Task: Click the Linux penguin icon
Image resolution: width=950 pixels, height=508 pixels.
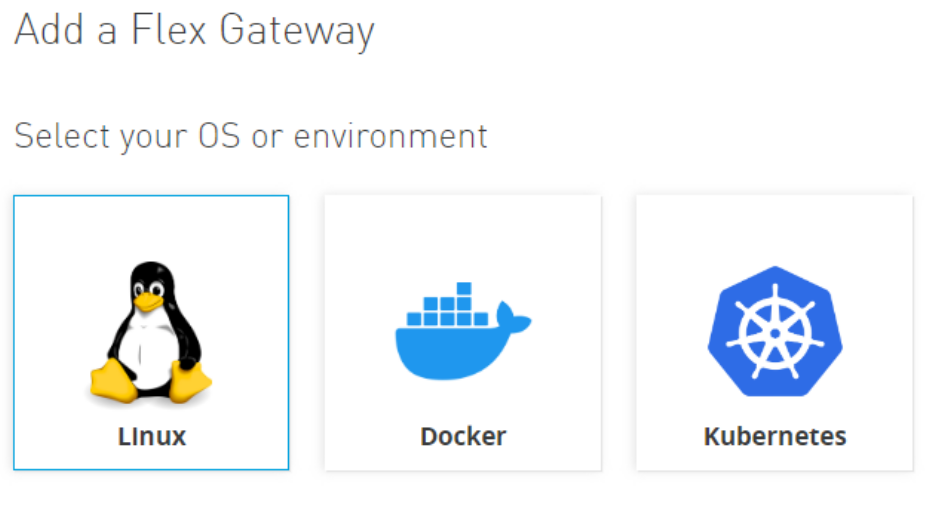Action: [x=151, y=332]
